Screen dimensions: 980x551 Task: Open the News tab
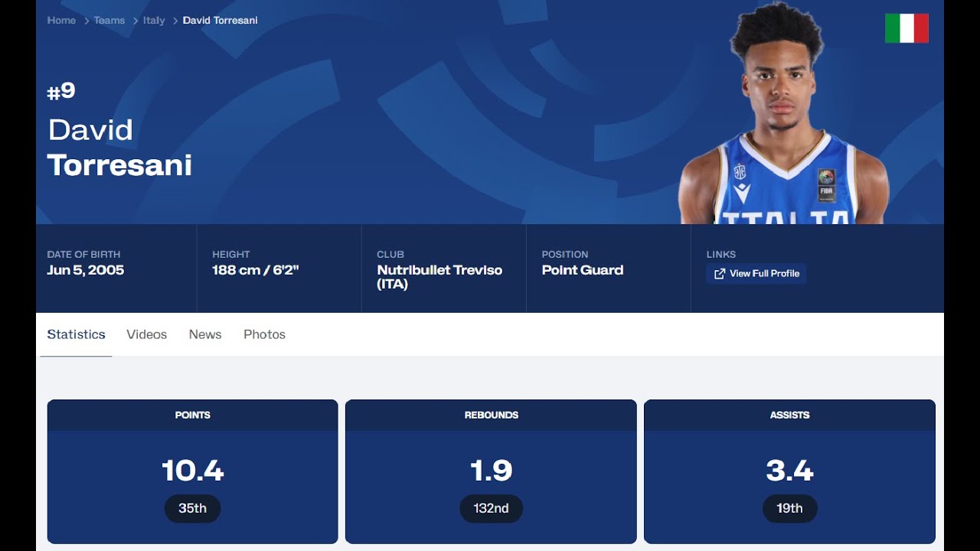point(205,334)
